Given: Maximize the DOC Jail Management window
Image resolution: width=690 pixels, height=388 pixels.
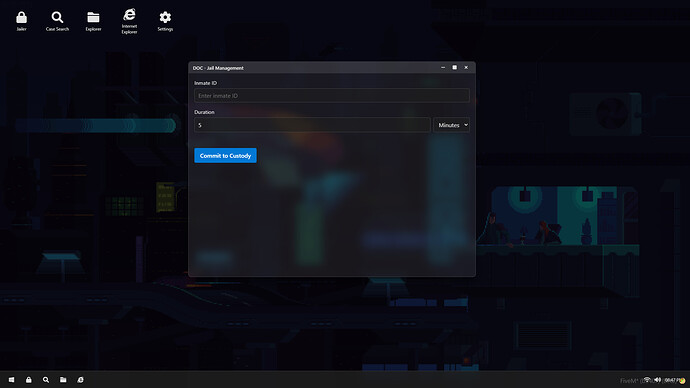Looking at the screenshot, I should [455, 67].
